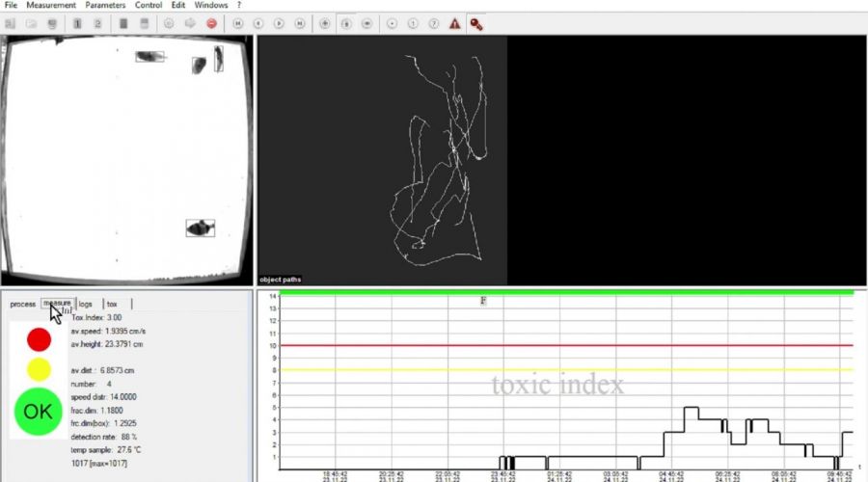Click the av.height 23.3791 cm value

[107, 344]
